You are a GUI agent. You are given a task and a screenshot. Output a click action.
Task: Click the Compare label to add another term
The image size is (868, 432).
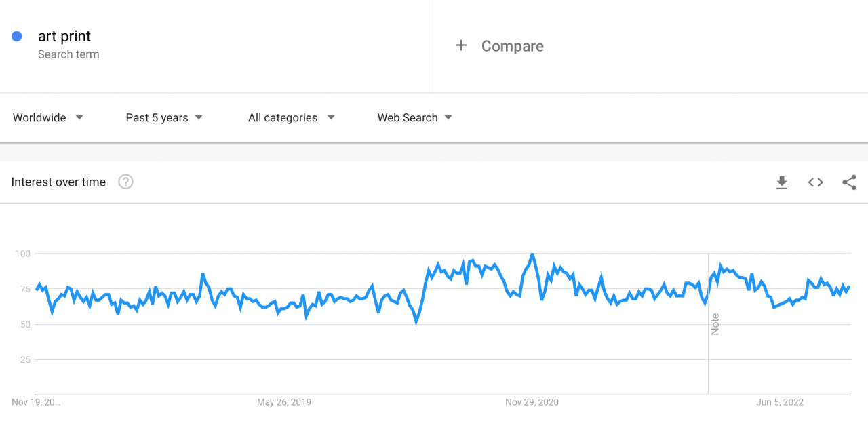click(x=512, y=45)
